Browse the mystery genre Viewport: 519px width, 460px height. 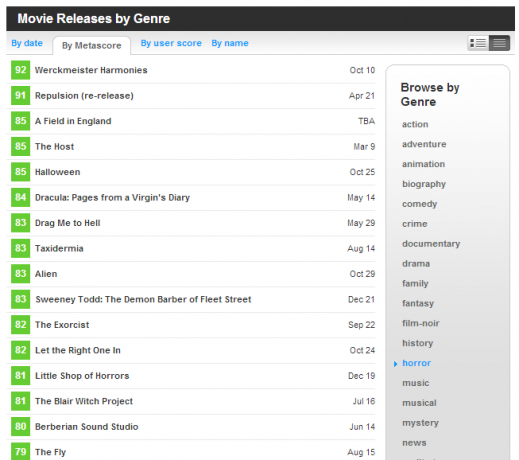420,423
